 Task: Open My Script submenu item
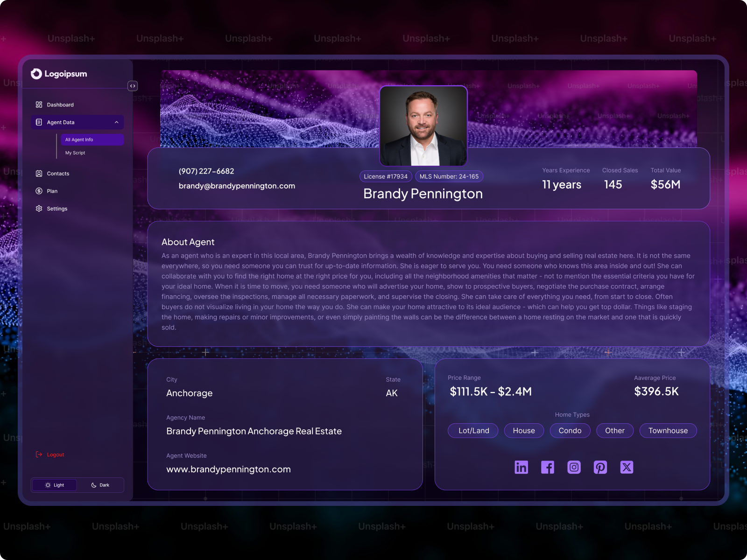pos(75,153)
